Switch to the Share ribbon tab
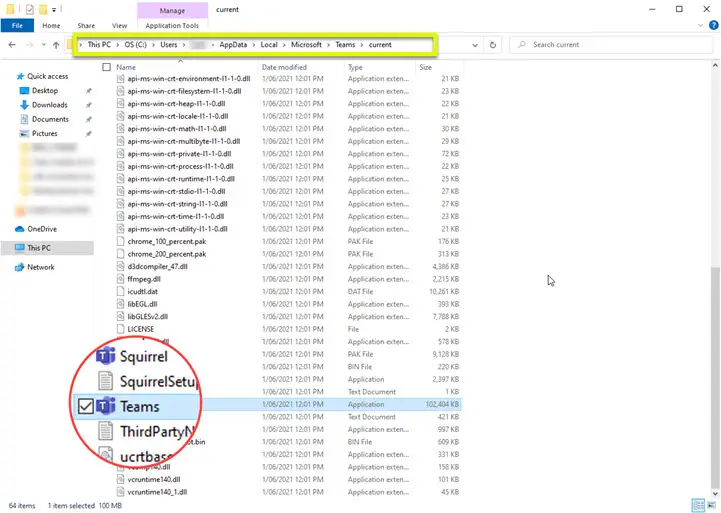The height and width of the screenshot is (513, 721). [86, 26]
